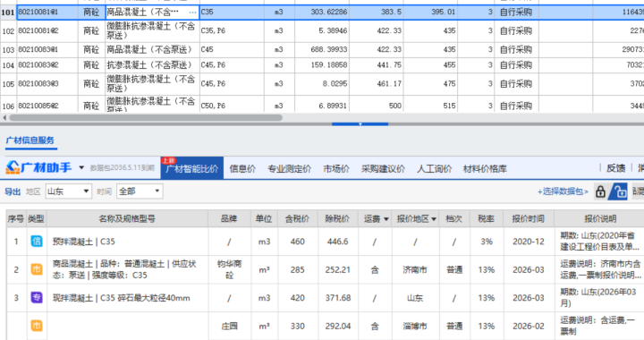Click the purple 专 type icon for 现拌混凝土
The height and width of the screenshot is (340, 644).
tap(37, 298)
